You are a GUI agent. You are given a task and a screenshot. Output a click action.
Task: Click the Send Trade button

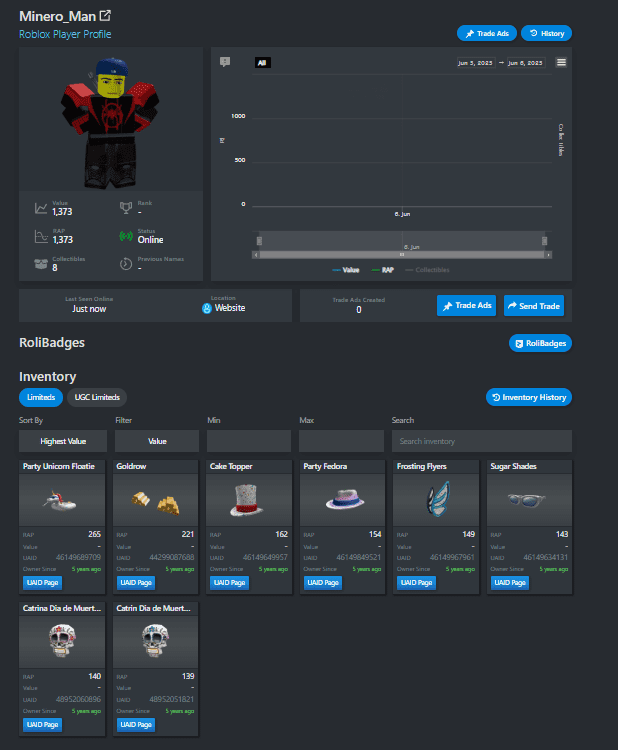click(x=534, y=306)
